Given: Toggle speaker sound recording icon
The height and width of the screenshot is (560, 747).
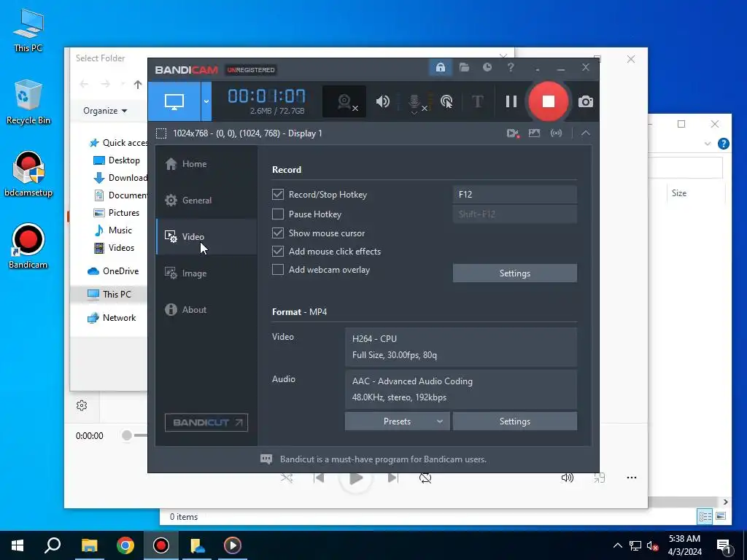Looking at the screenshot, I should (382, 101).
